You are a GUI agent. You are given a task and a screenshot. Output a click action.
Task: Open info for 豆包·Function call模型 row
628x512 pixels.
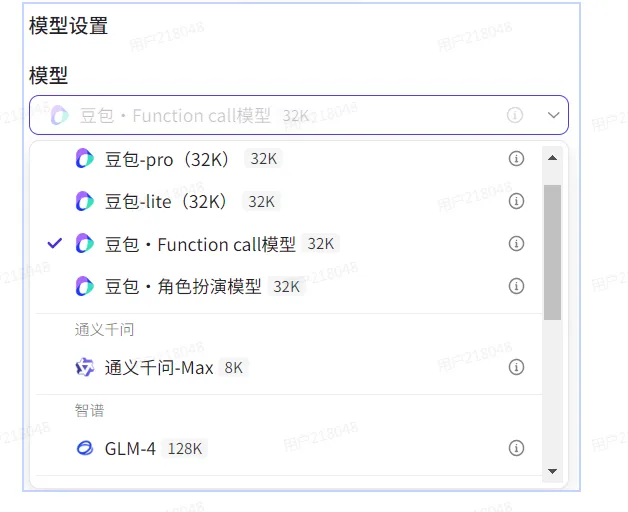tap(516, 244)
